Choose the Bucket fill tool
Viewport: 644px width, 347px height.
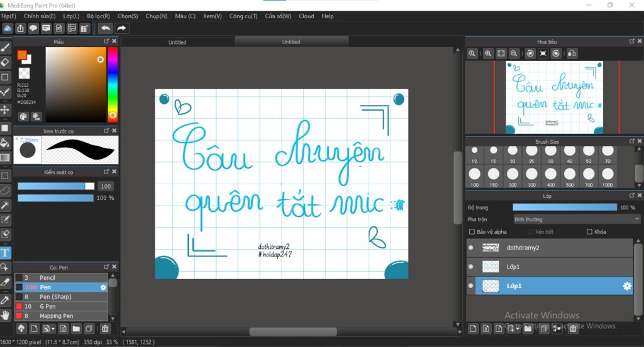point(5,143)
